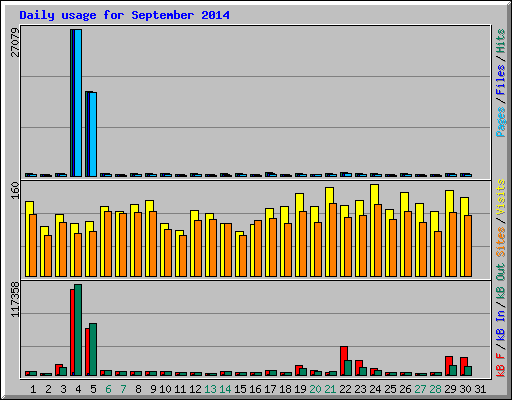Click the orange sites bar for day 1
Viewport: 512px width, 400px height.
(33, 245)
